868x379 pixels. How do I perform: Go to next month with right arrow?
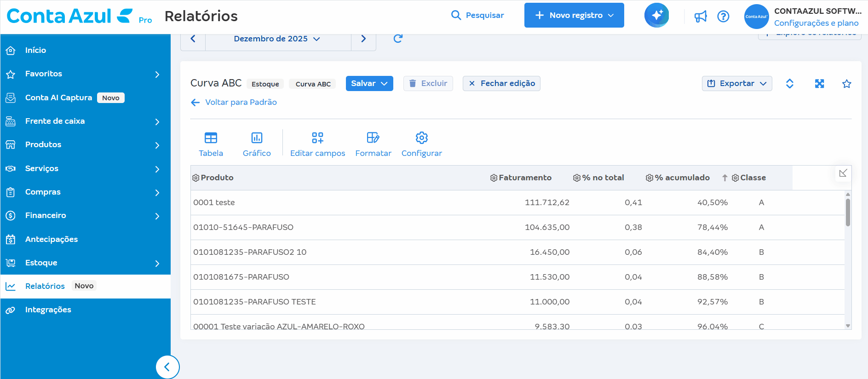click(363, 39)
